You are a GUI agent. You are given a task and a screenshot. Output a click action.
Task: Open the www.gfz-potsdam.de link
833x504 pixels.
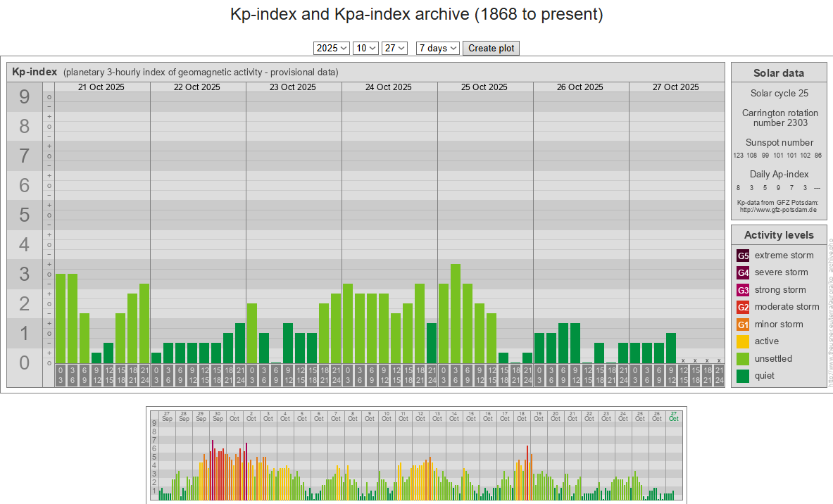coord(778,210)
